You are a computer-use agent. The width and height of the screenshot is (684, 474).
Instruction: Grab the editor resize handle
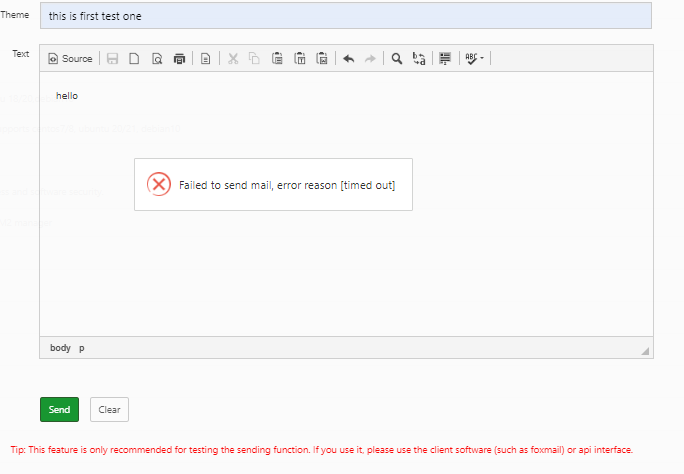click(x=645, y=351)
